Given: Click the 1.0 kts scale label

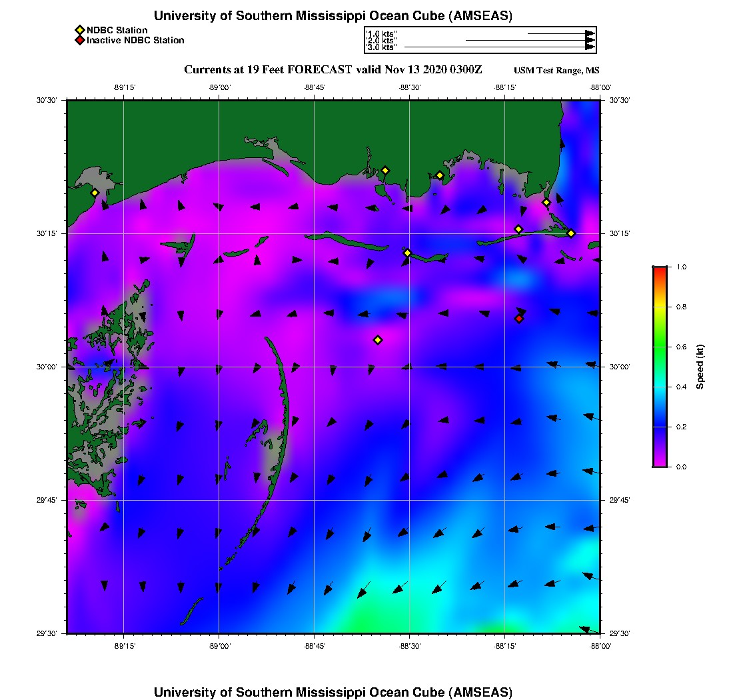Looking at the screenshot, I should click(x=382, y=33).
